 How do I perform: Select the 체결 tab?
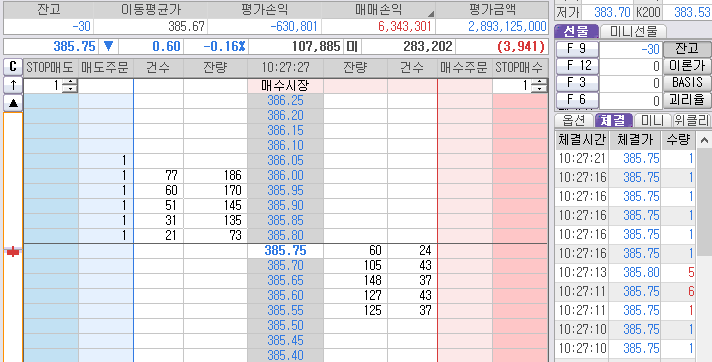click(x=613, y=120)
